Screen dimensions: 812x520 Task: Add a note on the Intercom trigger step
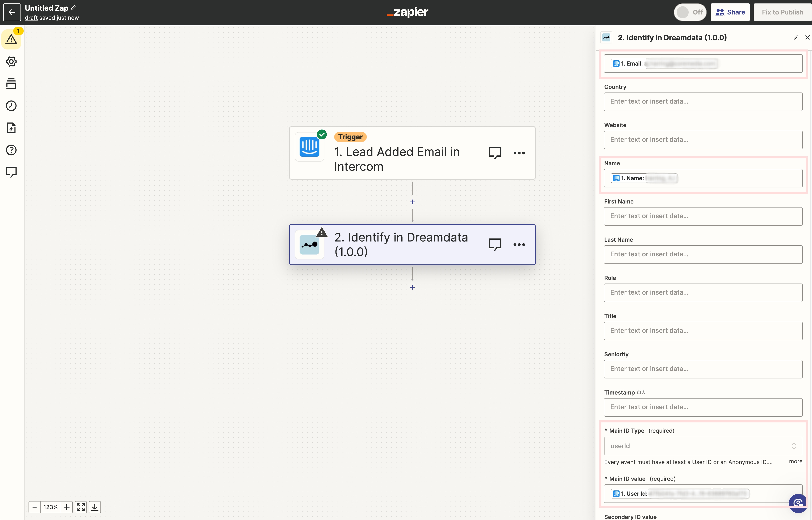[495, 153]
